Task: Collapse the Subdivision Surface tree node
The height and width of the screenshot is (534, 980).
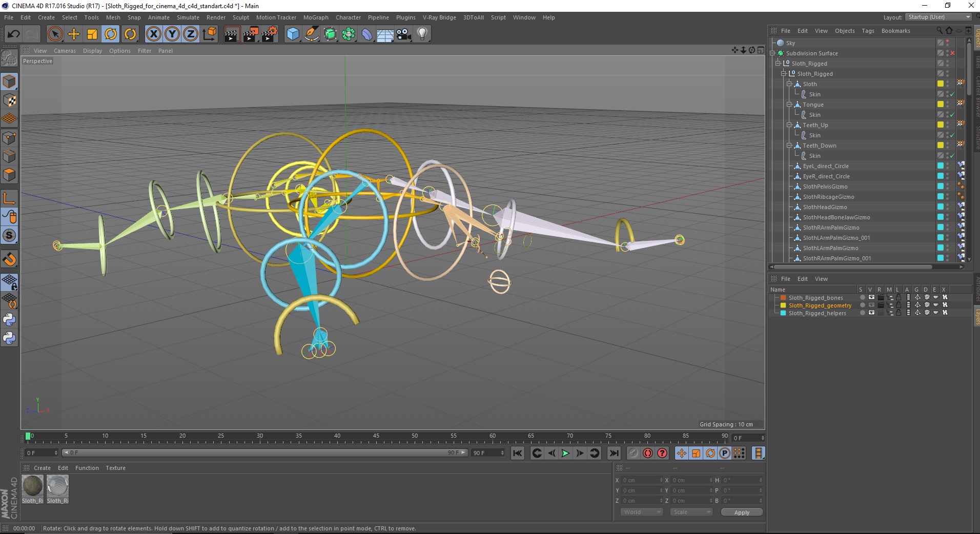Action: click(772, 53)
